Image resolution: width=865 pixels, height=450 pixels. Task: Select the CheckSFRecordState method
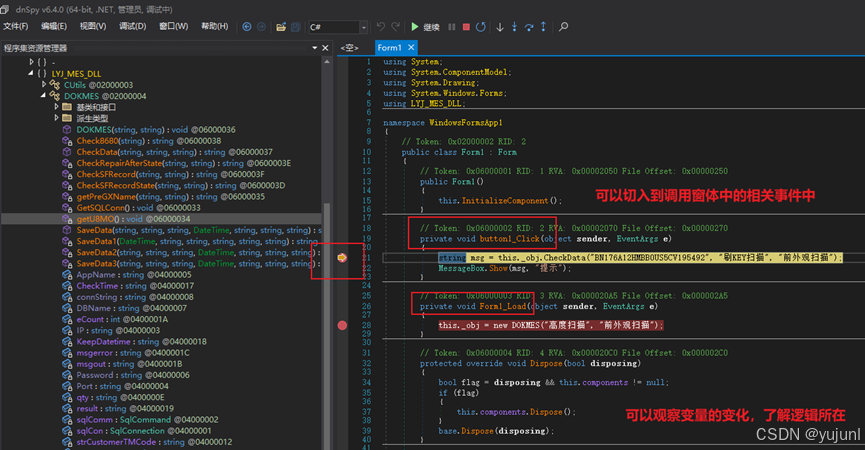181,185
